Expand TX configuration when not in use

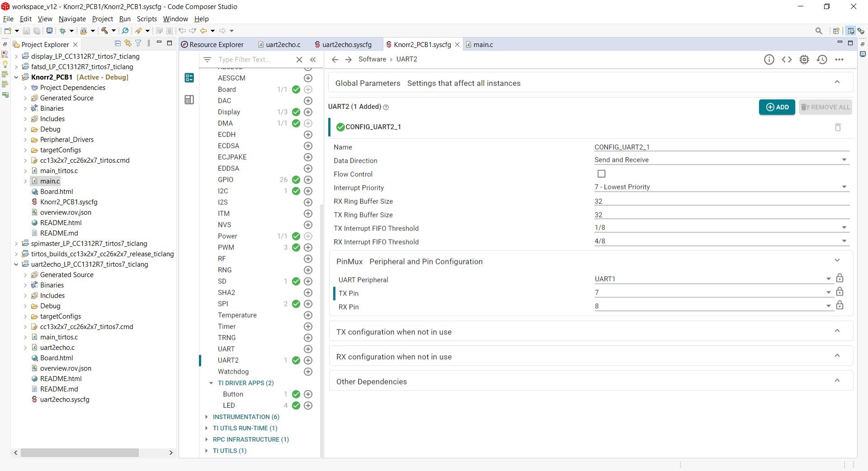pos(837,331)
